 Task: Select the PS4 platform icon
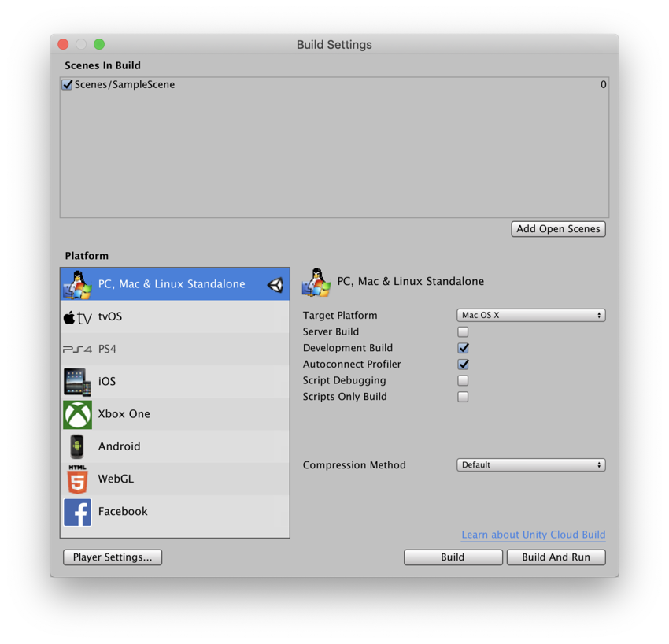[77, 349]
